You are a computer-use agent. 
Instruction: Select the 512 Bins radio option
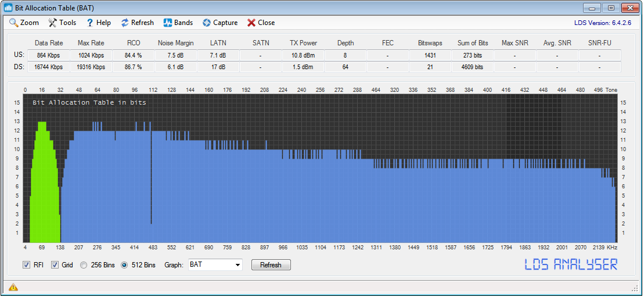click(x=125, y=265)
